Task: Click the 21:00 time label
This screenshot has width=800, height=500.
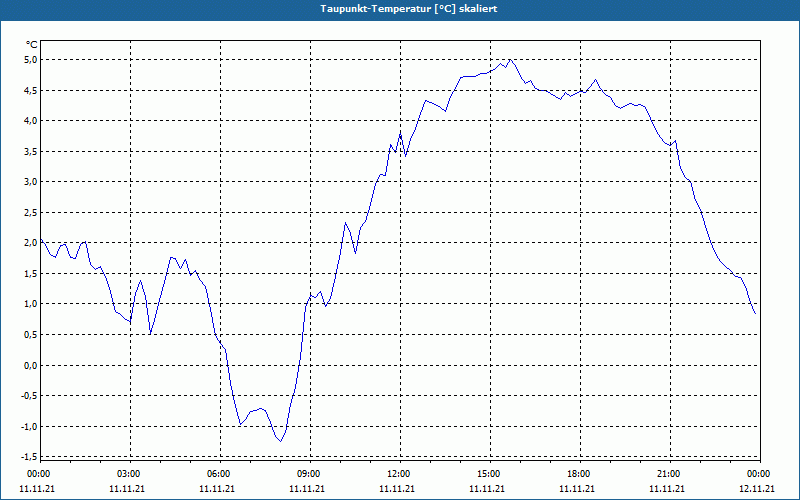Action: coord(667,474)
